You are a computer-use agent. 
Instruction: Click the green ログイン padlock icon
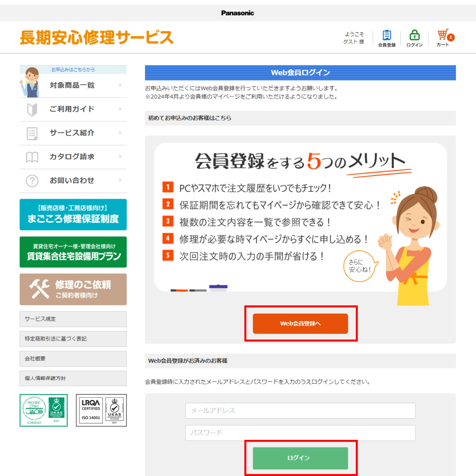coord(414,35)
